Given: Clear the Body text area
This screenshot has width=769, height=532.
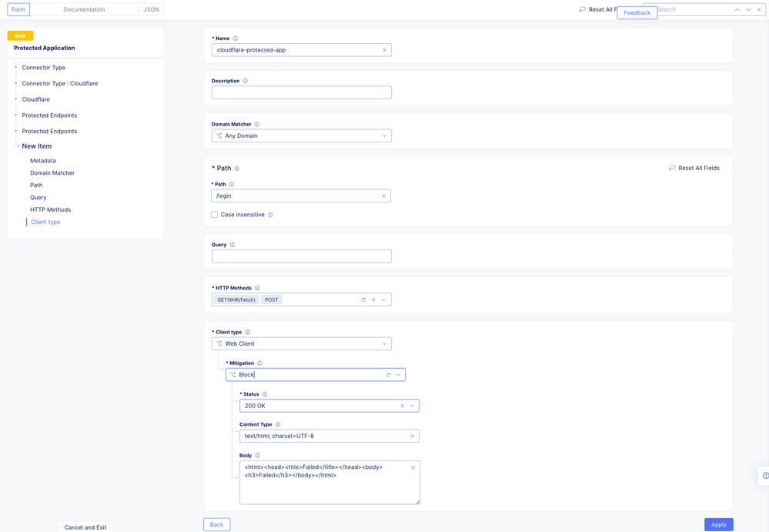Looking at the screenshot, I should (413, 467).
